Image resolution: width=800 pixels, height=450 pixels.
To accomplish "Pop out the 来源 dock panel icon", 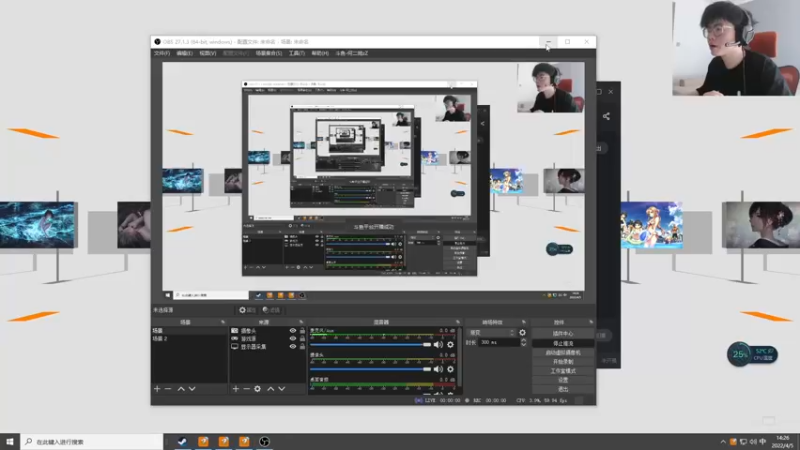I will tap(301, 322).
